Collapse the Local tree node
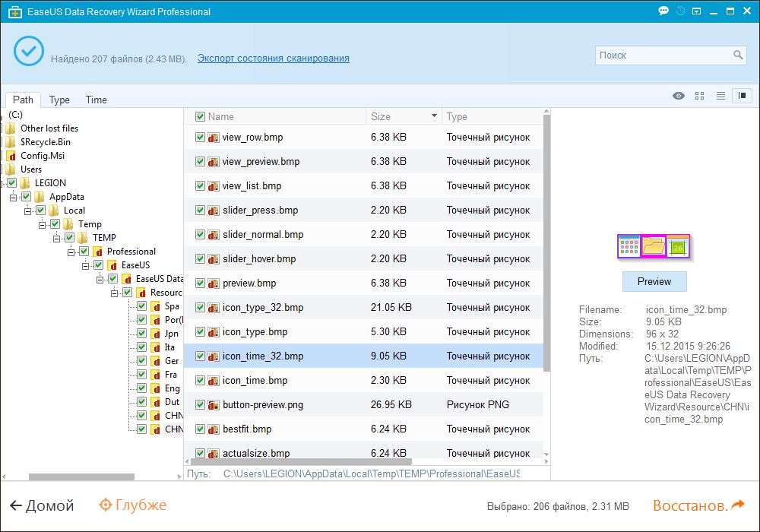The image size is (760, 532). [x=27, y=211]
